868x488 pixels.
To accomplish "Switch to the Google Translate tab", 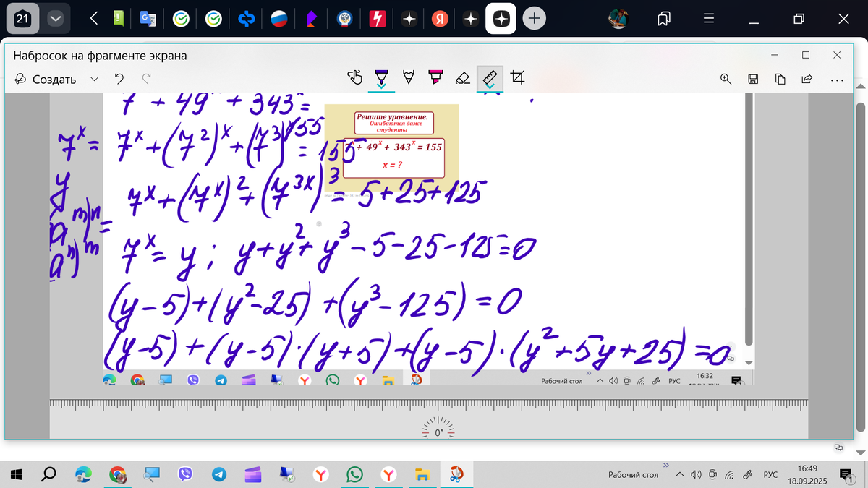I will 148,20.
